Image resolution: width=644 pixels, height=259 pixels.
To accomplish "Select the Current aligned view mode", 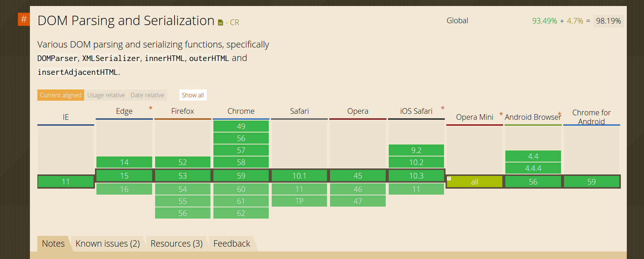I will click(x=61, y=95).
